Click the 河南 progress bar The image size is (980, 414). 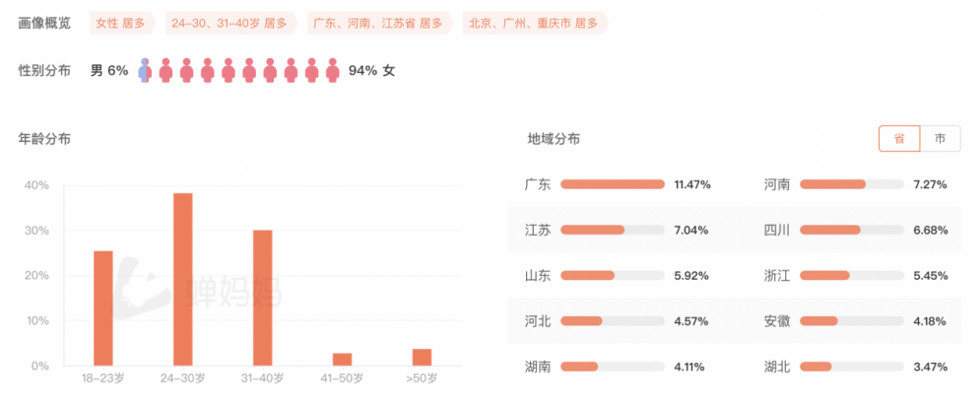pos(852,184)
